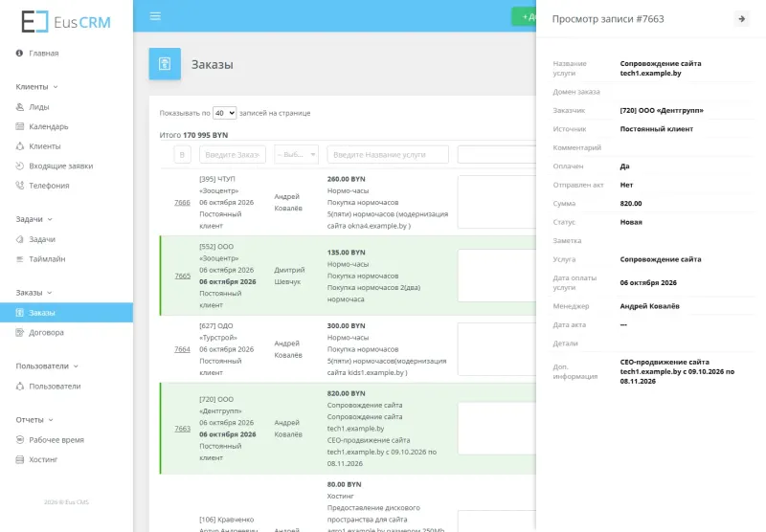Click the Пользователи item icon
The height and width of the screenshot is (532, 766).
[19, 386]
